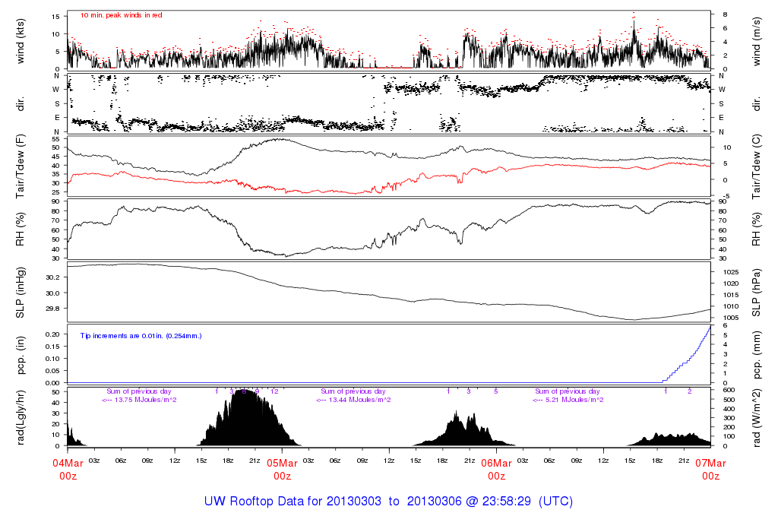Click the '29.8' pressure tick label
The height and width of the screenshot is (532, 778).
(x=52, y=309)
